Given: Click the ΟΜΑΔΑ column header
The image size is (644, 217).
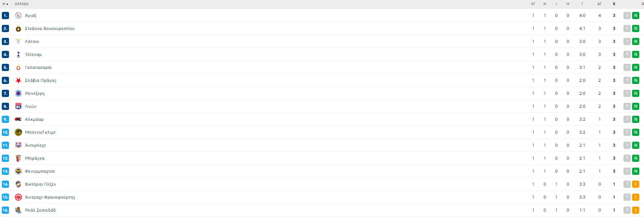Looking at the screenshot, I should pos(22,4).
